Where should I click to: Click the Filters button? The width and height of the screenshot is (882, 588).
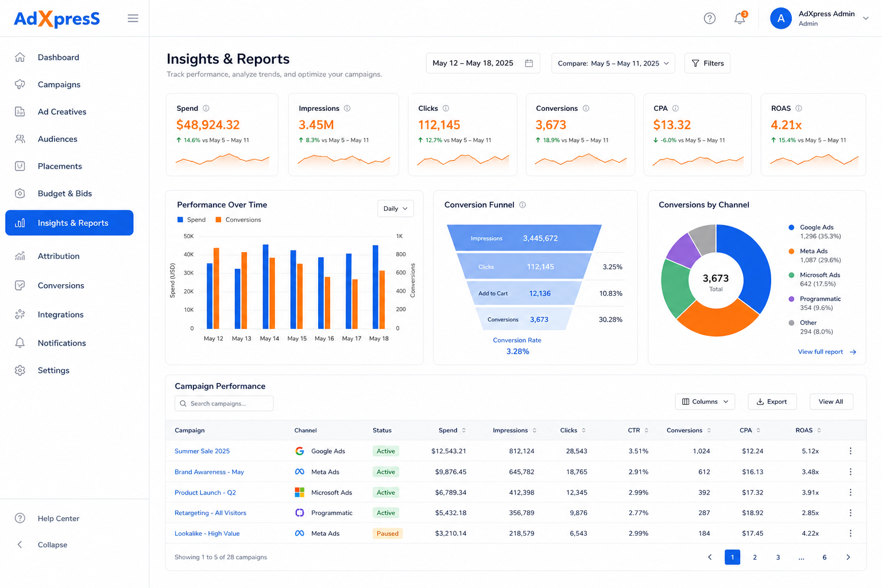[707, 63]
